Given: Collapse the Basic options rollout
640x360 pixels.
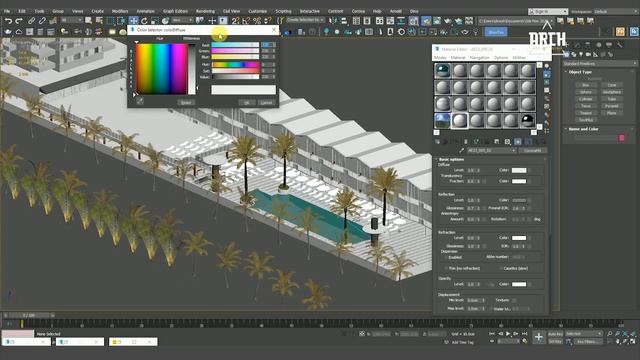Looking at the screenshot, I should click(451, 159).
